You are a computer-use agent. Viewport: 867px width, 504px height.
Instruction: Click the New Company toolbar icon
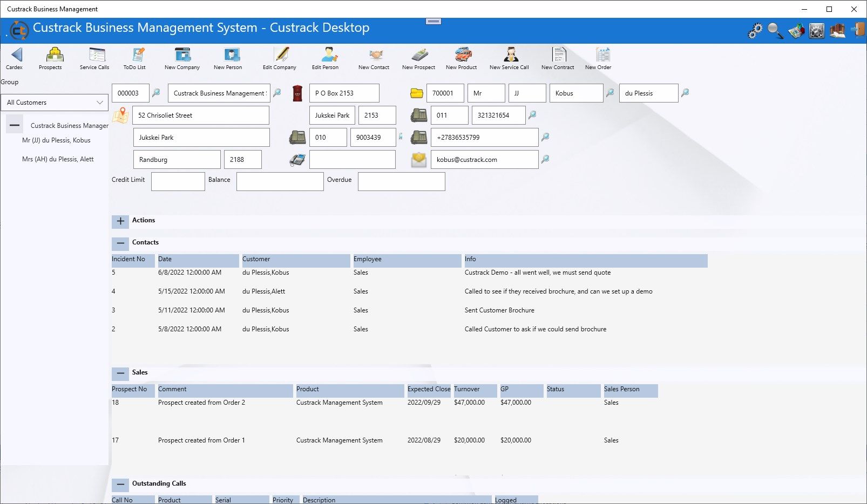[183, 55]
